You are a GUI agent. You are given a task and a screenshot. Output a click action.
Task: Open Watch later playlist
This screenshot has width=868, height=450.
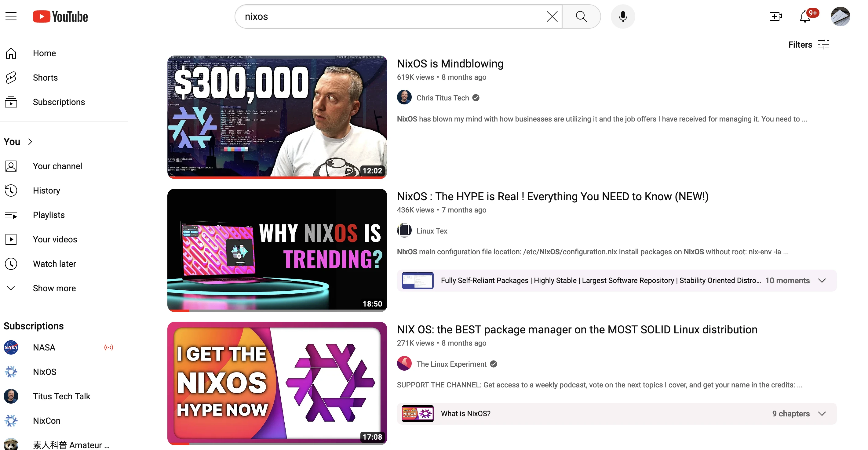(x=54, y=264)
